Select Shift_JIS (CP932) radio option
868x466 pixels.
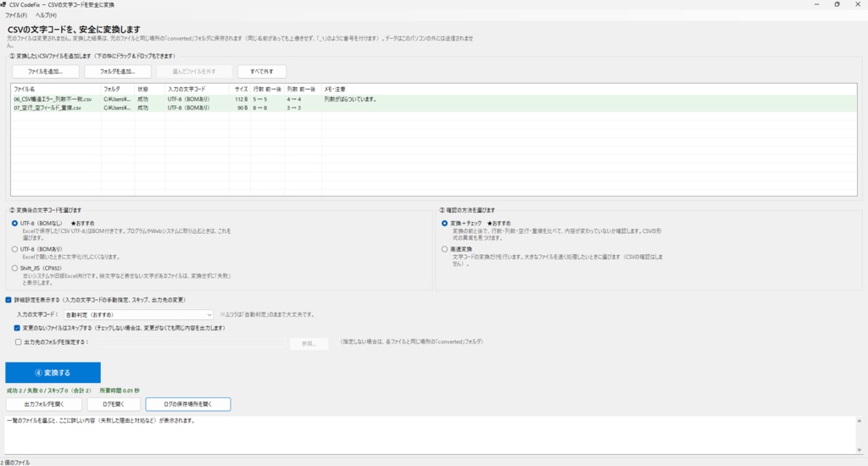click(x=15, y=268)
